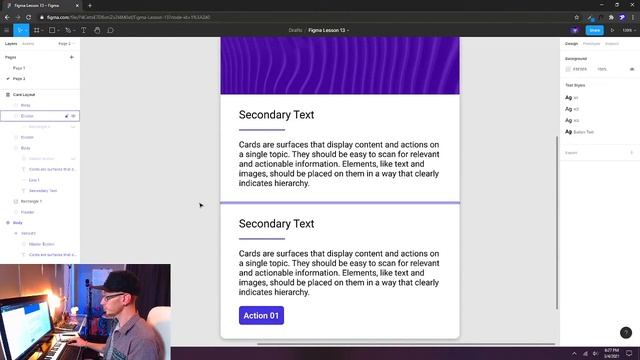
Task: Select the Comment tool
Action: [111, 30]
